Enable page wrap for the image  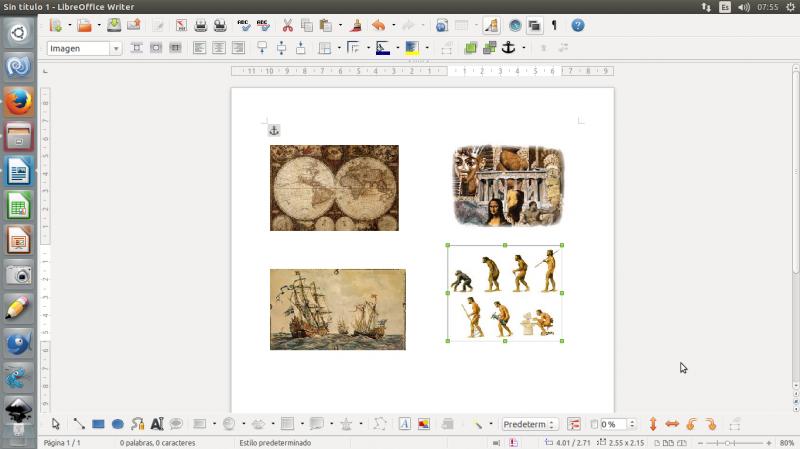tap(156, 48)
